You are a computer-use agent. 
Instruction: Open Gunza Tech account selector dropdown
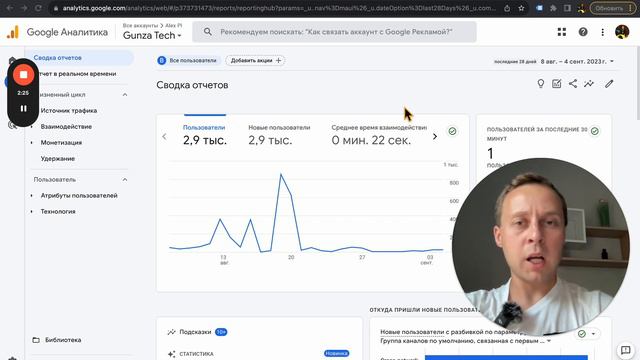click(152, 36)
